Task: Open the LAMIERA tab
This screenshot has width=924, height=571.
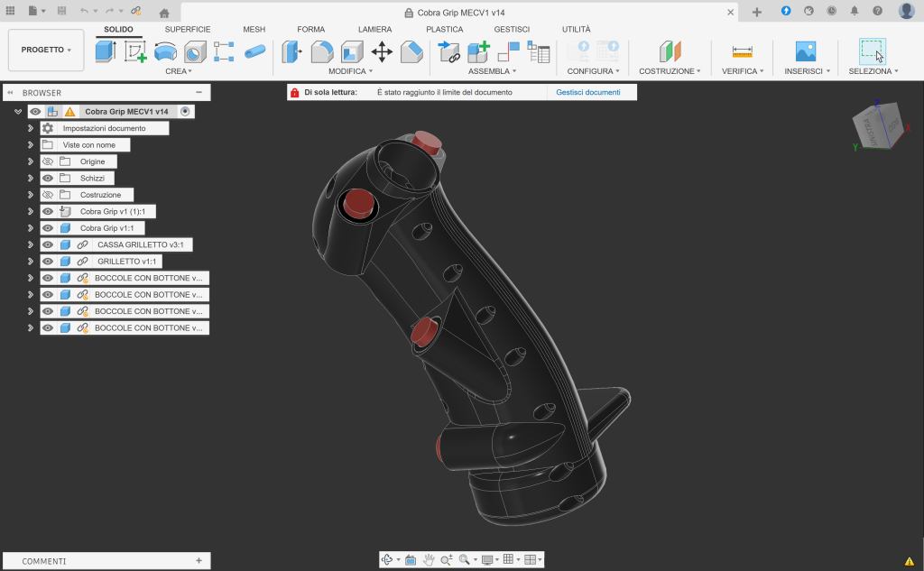Action: click(374, 29)
